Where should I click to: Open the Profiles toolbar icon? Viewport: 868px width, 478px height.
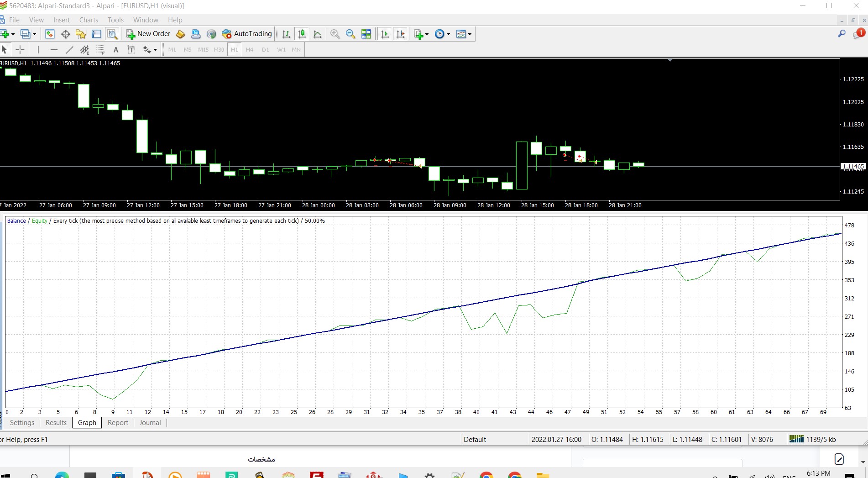point(26,34)
